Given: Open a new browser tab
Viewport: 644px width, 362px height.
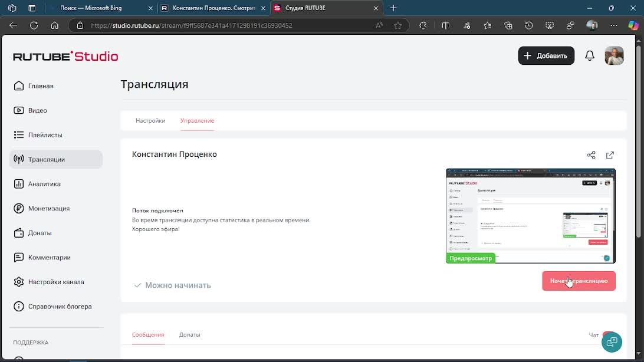Looking at the screenshot, I should pyautogui.click(x=393, y=8).
